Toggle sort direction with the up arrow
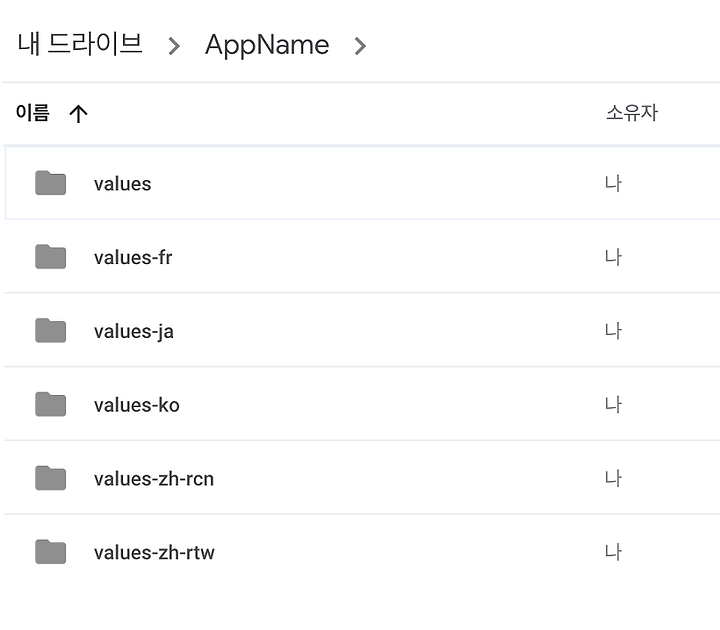720x630 pixels. pyautogui.click(x=79, y=113)
